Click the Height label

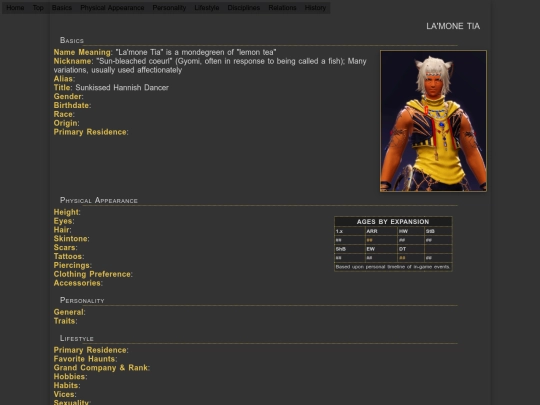click(x=67, y=212)
